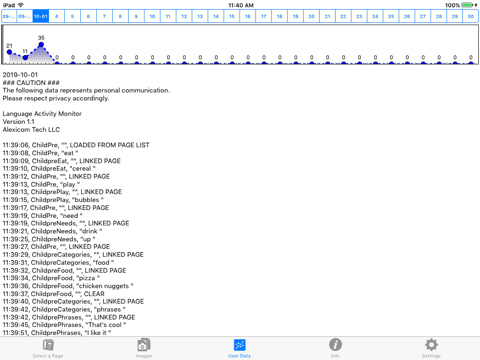Select day 21 in date bar
480x360 pixels.
(x=328, y=16)
